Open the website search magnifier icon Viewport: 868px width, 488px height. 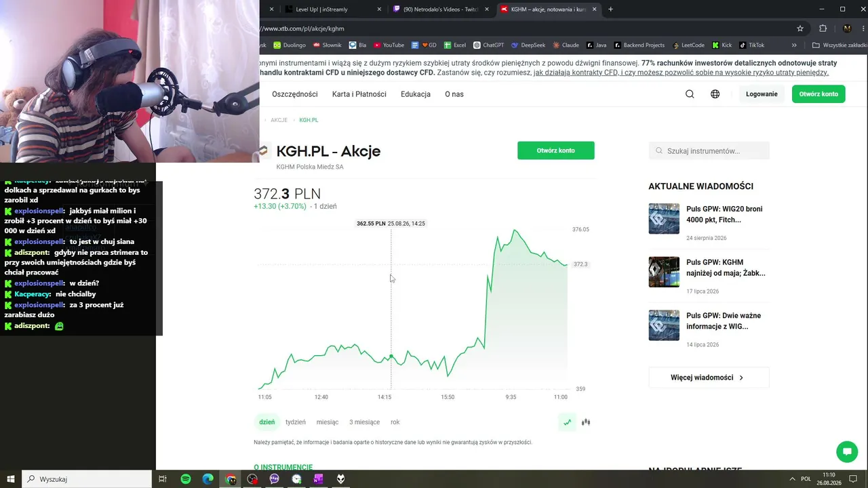pos(690,94)
